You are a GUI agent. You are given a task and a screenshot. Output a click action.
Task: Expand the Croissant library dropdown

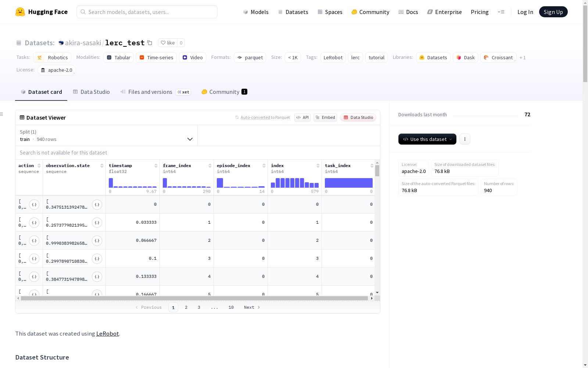498,57
